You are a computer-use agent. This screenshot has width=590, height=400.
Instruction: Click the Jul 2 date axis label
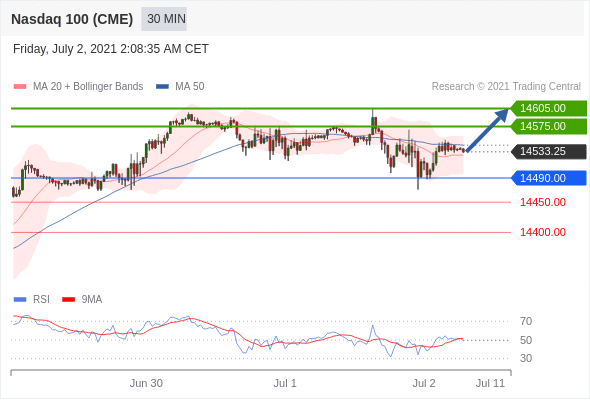(424, 383)
